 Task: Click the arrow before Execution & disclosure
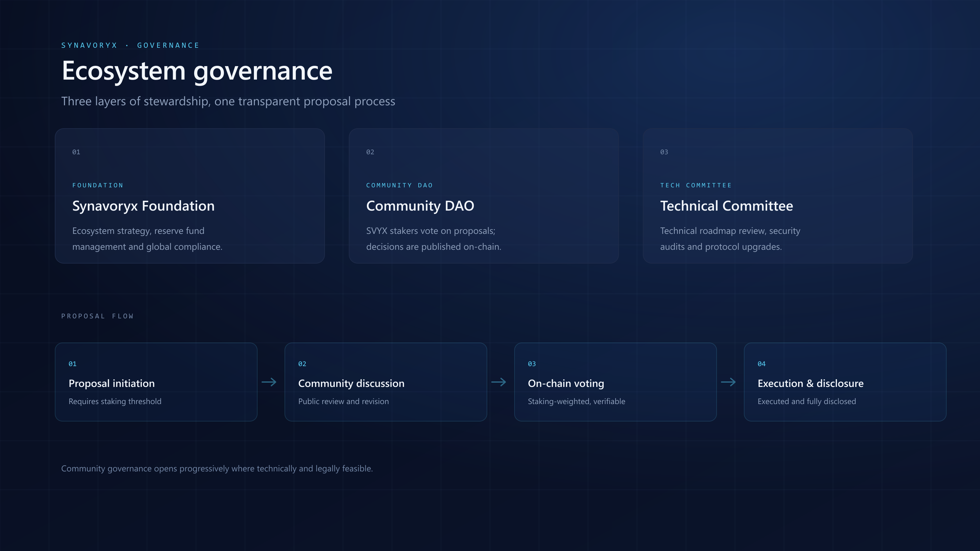[x=729, y=382]
